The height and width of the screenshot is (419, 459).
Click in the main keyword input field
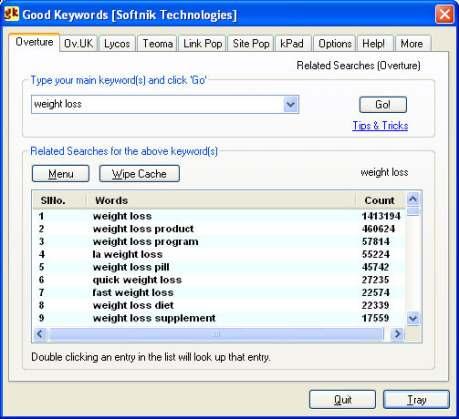(x=157, y=105)
